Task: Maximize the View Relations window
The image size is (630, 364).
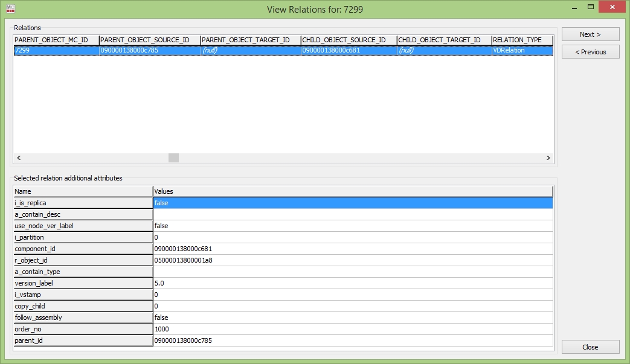Action: pyautogui.click(x=590, y=8)
